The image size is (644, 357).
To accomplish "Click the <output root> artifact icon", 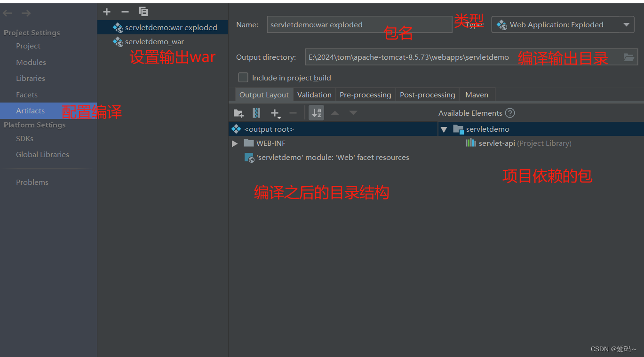I will (236, 129).
